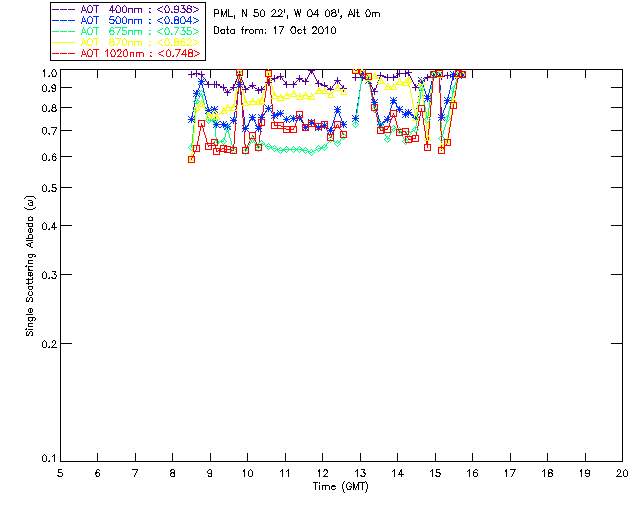Click the y-axis value 0.5
The image size is (640, 512).
[x=49, y=188]
